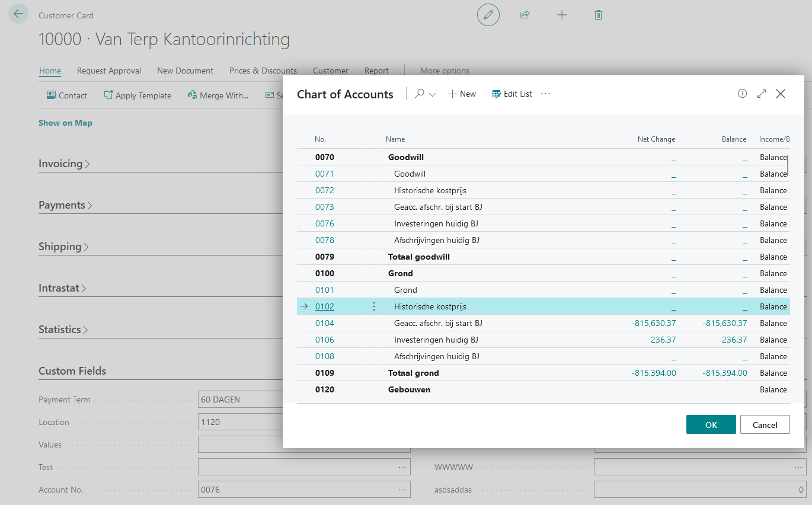Open search options dropdown arrow
This screenshot has width=812, height=505.
pos(433,95)
